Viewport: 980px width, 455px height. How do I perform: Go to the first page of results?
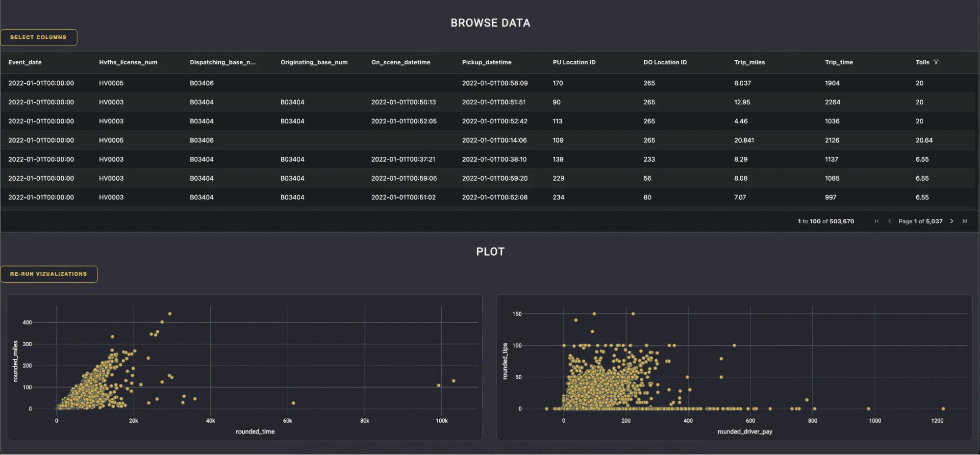pos(877,221)
